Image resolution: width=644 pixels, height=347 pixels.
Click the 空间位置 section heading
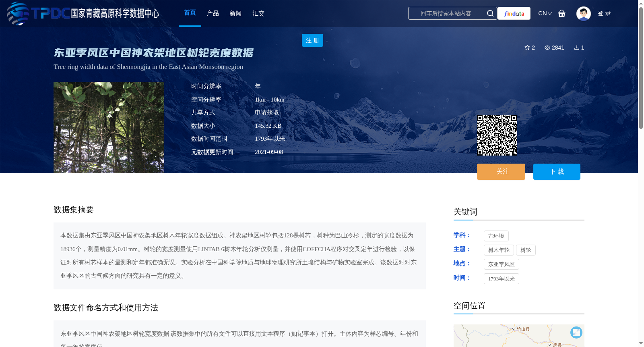469,305
